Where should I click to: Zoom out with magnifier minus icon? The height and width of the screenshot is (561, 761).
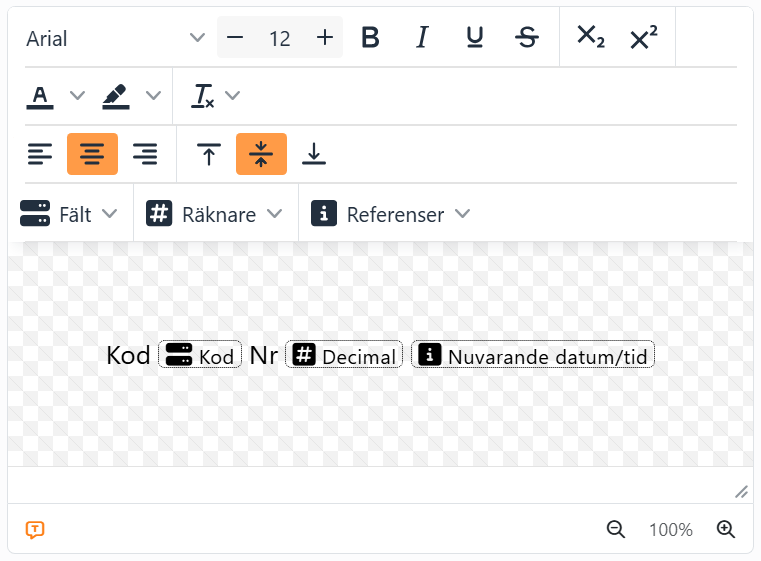[x=616, y=529]
